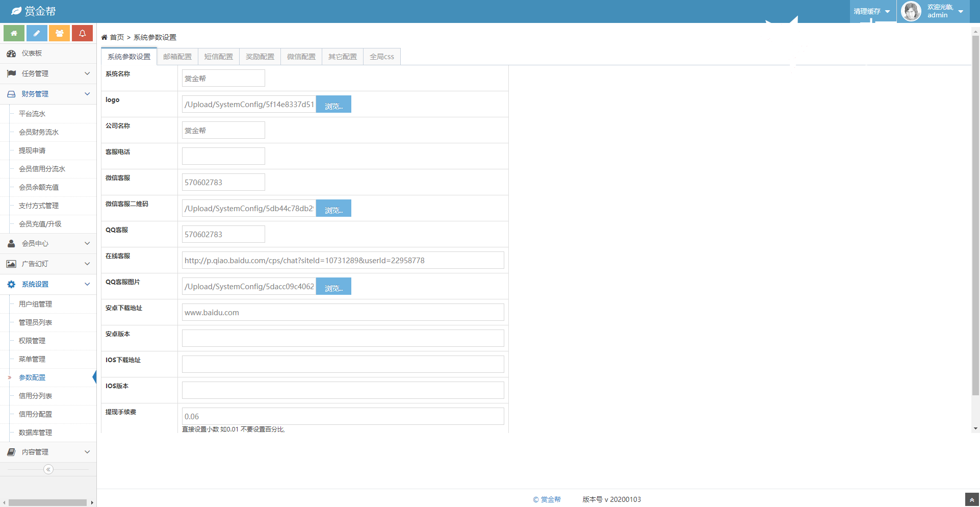Open 提现申请 in sidebar
980x507 pixels.
[x=32, y=150]
